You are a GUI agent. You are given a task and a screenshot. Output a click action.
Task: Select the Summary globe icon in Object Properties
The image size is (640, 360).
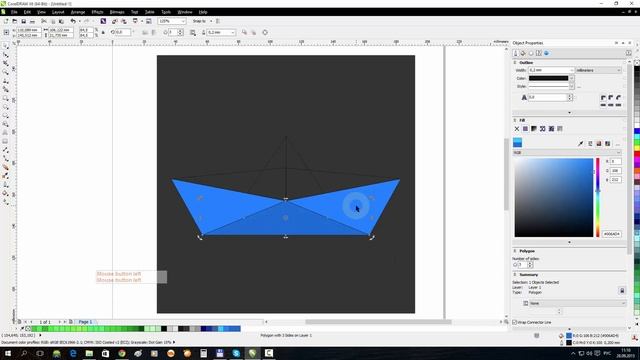pos(547,53)
